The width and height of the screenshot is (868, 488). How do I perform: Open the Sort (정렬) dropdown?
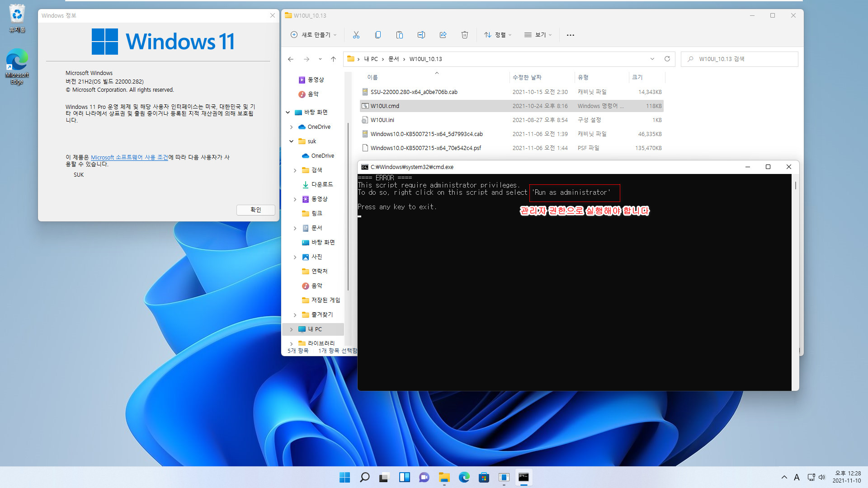coord(498,35)
